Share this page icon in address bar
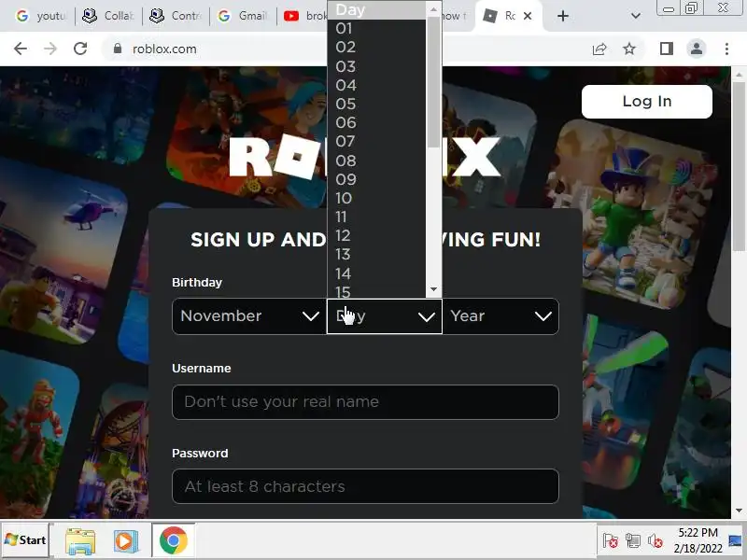 [599, 49]
